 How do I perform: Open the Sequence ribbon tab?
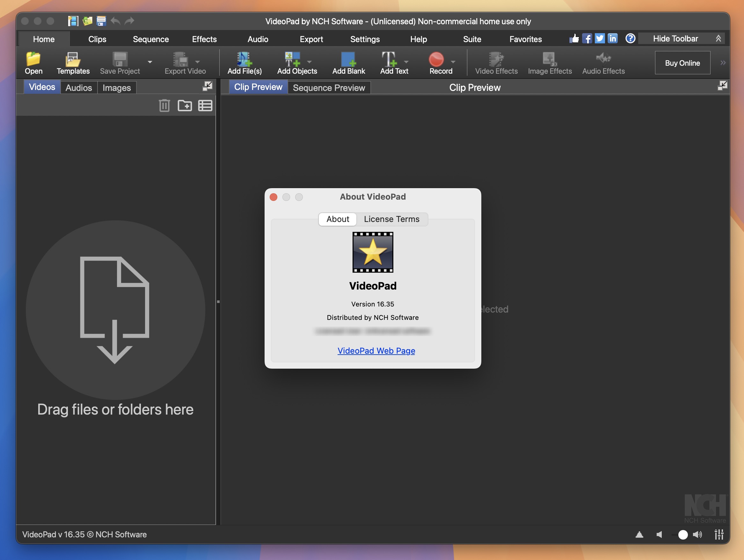click(x=151, y=39)
